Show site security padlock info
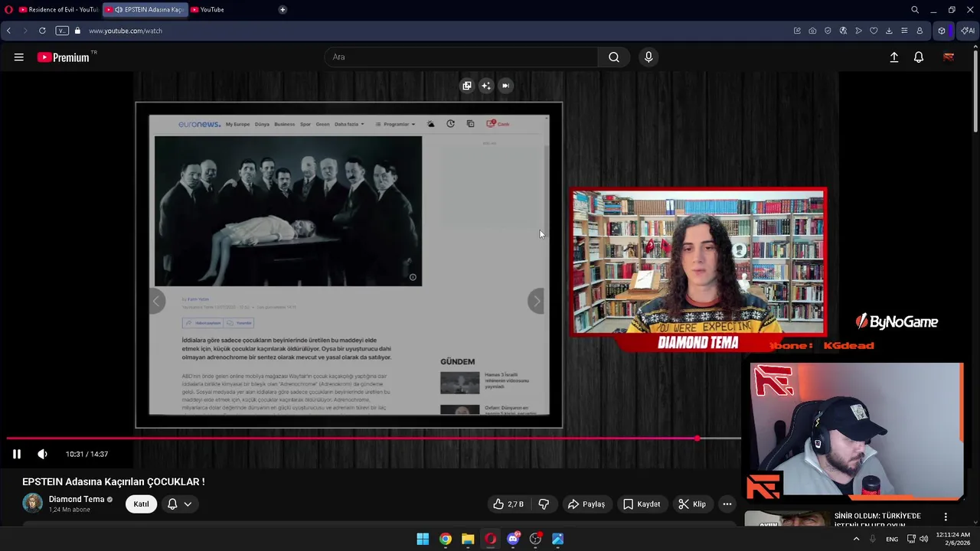 tap(77, 31)
